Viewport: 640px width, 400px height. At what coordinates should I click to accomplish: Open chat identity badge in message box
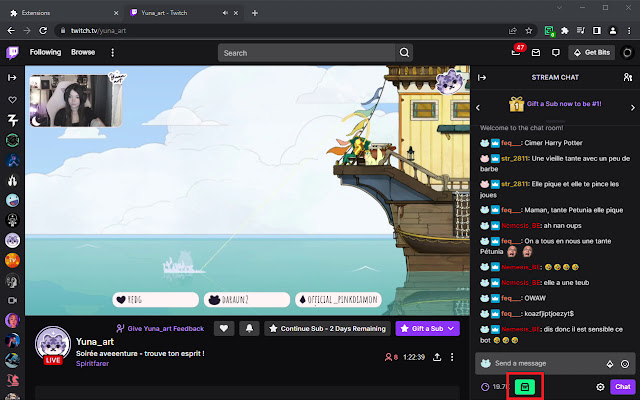pyautogui.click(x=485, y=363)
